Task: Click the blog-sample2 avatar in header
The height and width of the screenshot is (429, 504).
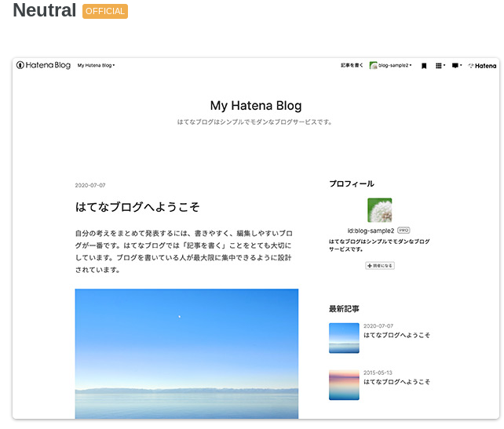Action: tap(373, 66)
